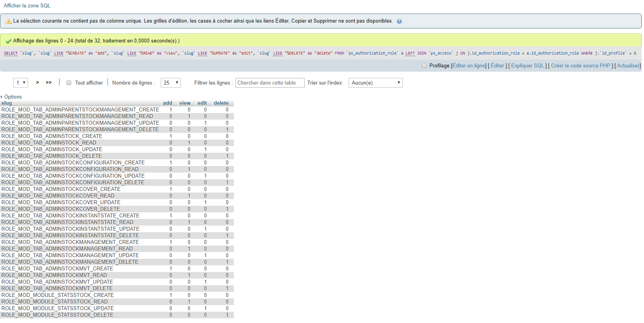The width and height of the screenshot is (644, 323).
Task: Open the Afficher la zone SQL link
Action: point(27,5)
